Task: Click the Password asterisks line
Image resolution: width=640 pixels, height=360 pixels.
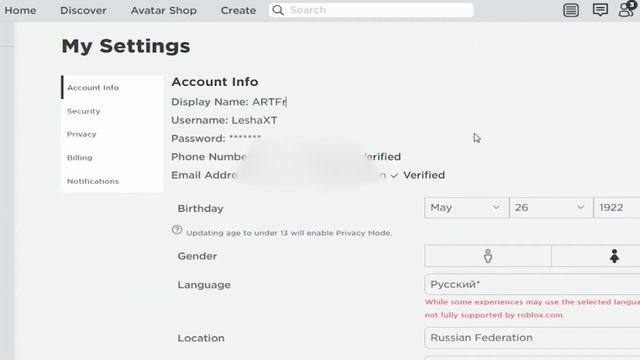Action: pyautogui.click(x=216, y=138)
